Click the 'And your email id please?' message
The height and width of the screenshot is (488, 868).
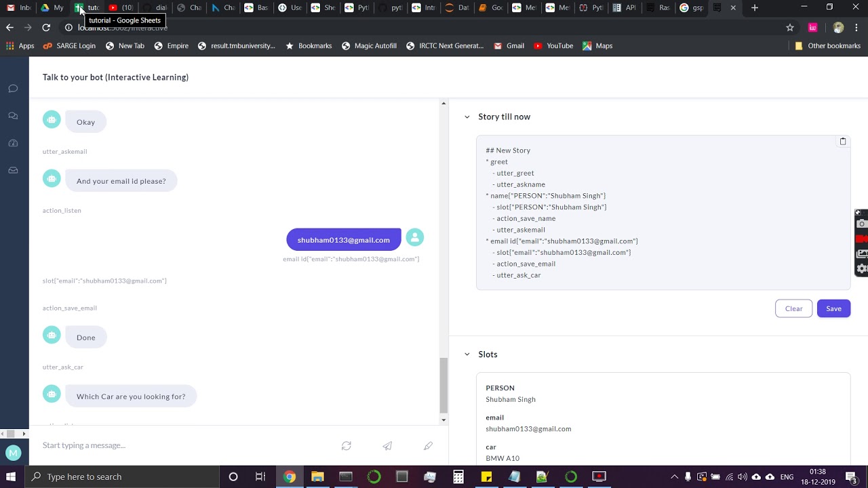(121, 181)
